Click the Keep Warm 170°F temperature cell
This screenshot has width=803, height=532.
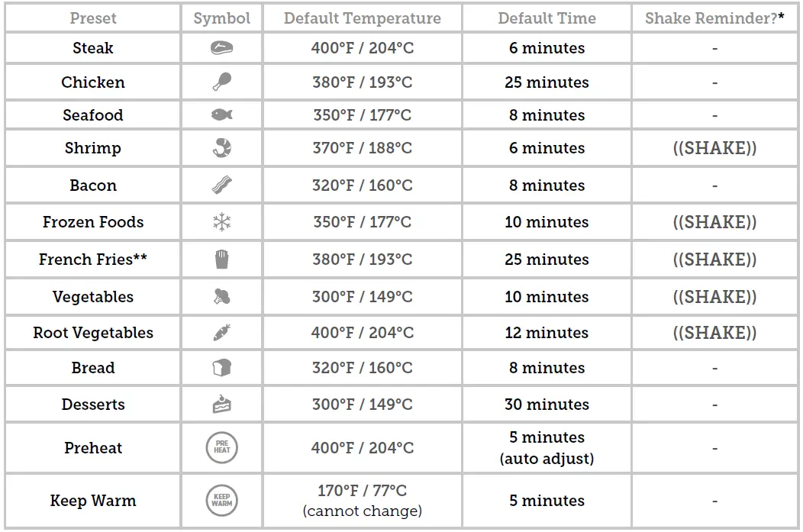pos(362,501)
